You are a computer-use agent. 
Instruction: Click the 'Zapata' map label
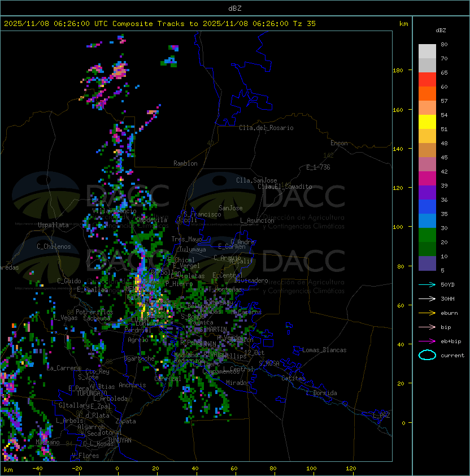(125, 421)
